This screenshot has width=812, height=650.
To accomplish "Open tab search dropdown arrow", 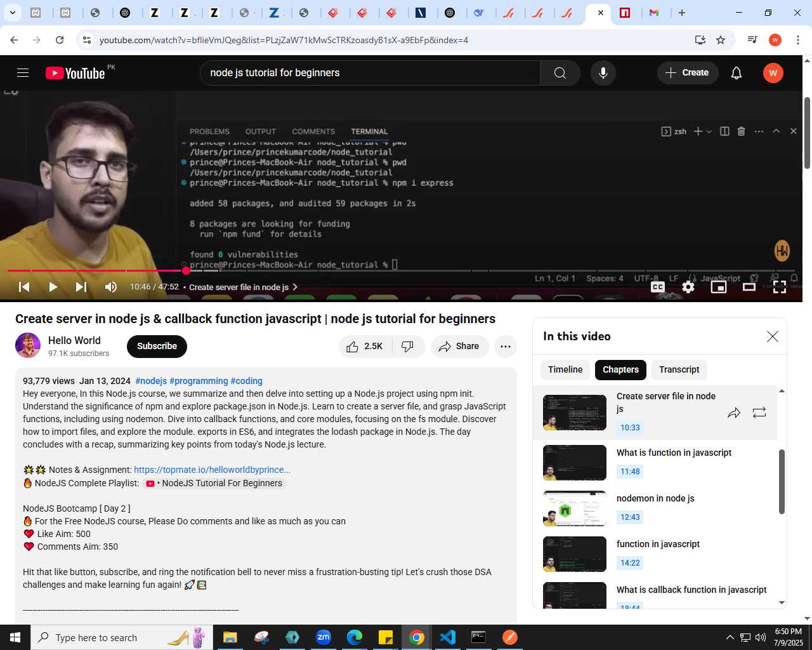I will pos(12,13).
